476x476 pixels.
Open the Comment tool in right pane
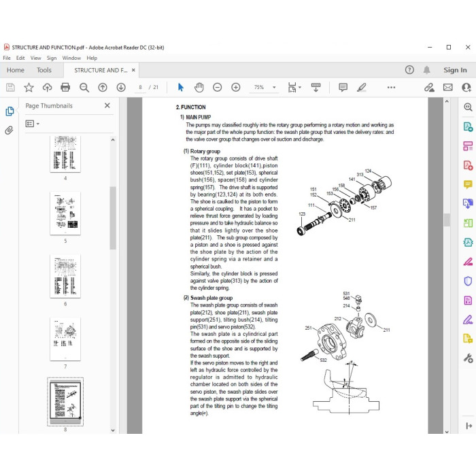click(x=468, y=184)
